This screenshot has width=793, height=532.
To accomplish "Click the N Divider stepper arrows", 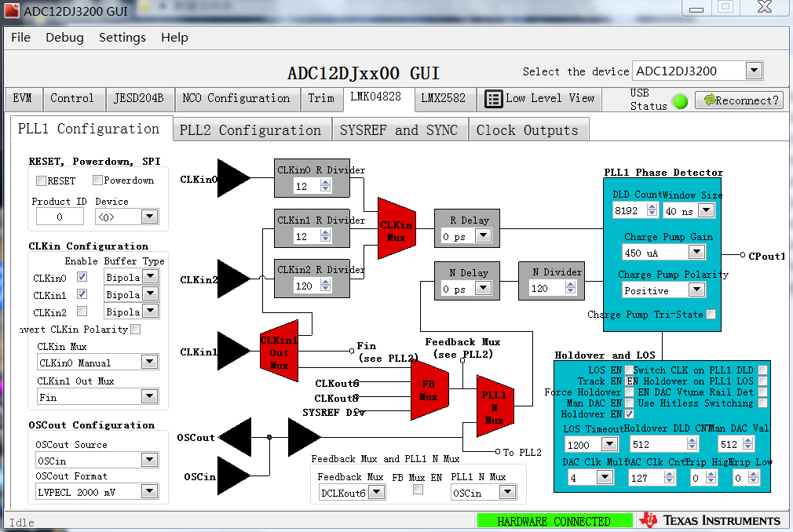I will click(571, 287).
